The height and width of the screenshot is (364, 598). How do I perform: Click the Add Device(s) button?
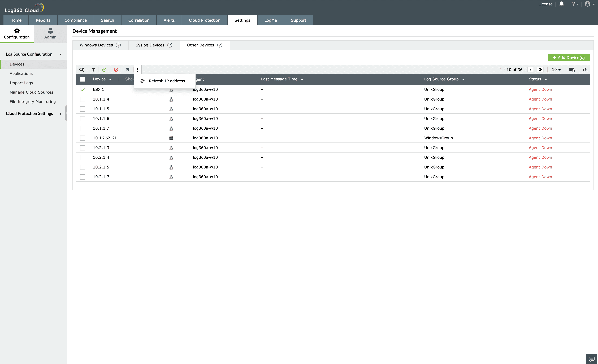(569, 58)
